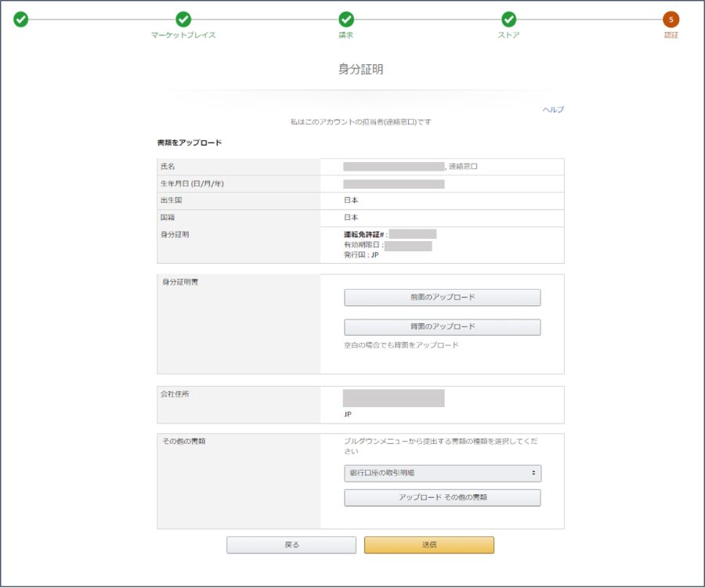Click the 会社住所 section label

tap(175, 394)
